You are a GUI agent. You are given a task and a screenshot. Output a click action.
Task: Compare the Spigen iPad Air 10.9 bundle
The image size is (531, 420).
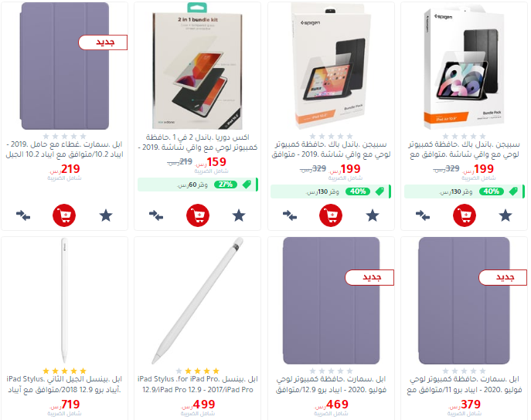tap(423, 215)
